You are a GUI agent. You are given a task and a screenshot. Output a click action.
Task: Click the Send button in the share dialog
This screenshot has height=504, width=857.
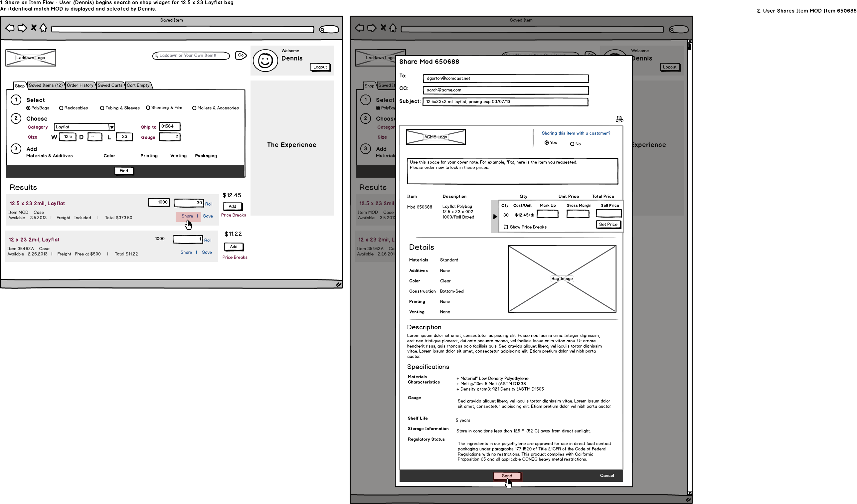[507, 475]
